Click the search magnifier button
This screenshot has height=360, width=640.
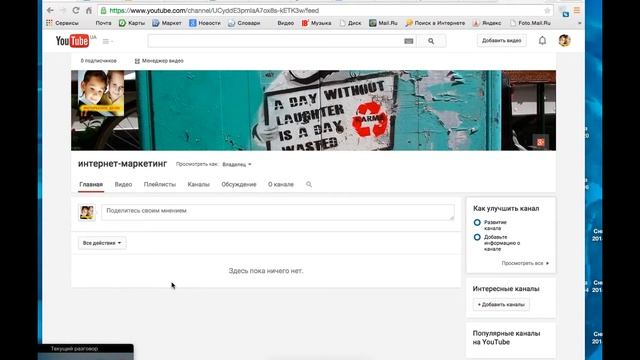pos(431,41)
